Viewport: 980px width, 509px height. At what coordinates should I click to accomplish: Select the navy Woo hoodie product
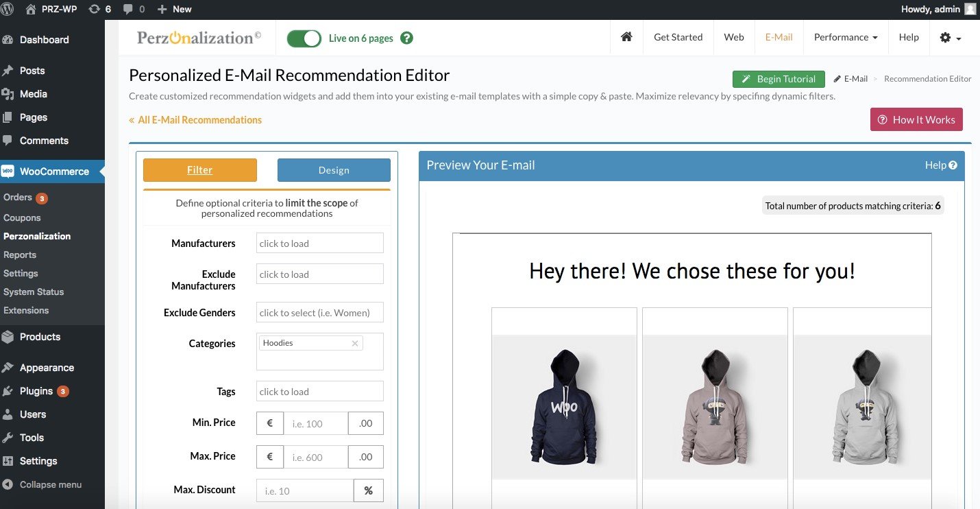point(565,407)
